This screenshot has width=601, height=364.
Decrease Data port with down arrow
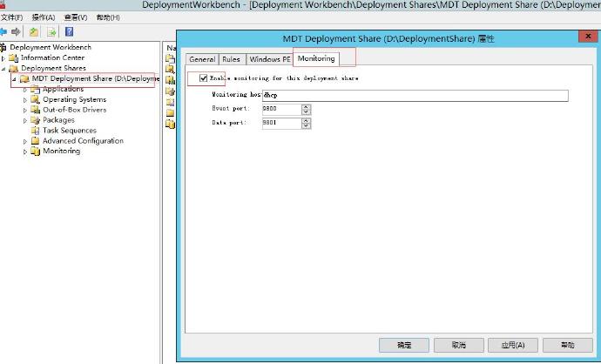tap(306, 126)
